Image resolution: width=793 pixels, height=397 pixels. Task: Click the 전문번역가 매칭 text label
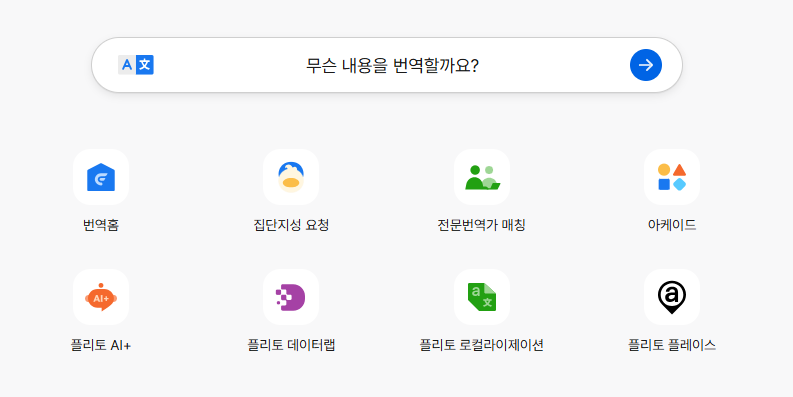click(x=481, y=225)
